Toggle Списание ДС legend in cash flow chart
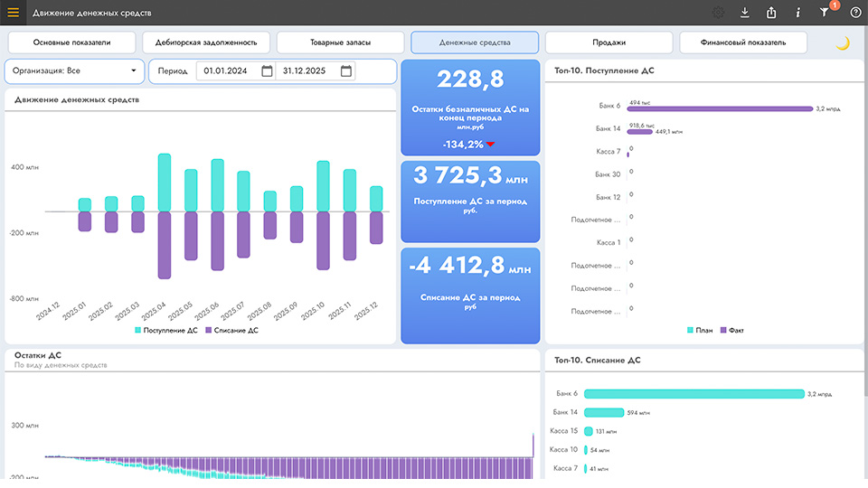Image resolution: width=868 pixels, height=488 pixels. click(231, 331)
